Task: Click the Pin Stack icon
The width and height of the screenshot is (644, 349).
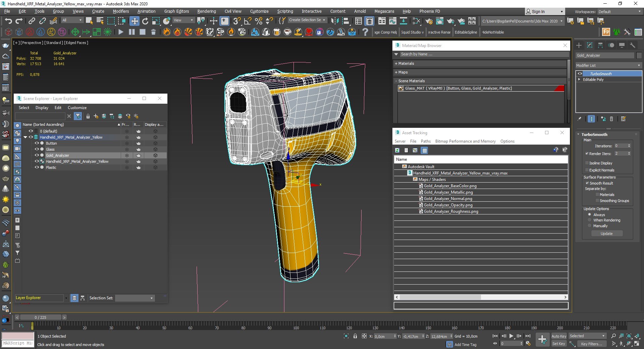Action: (579, 119)
